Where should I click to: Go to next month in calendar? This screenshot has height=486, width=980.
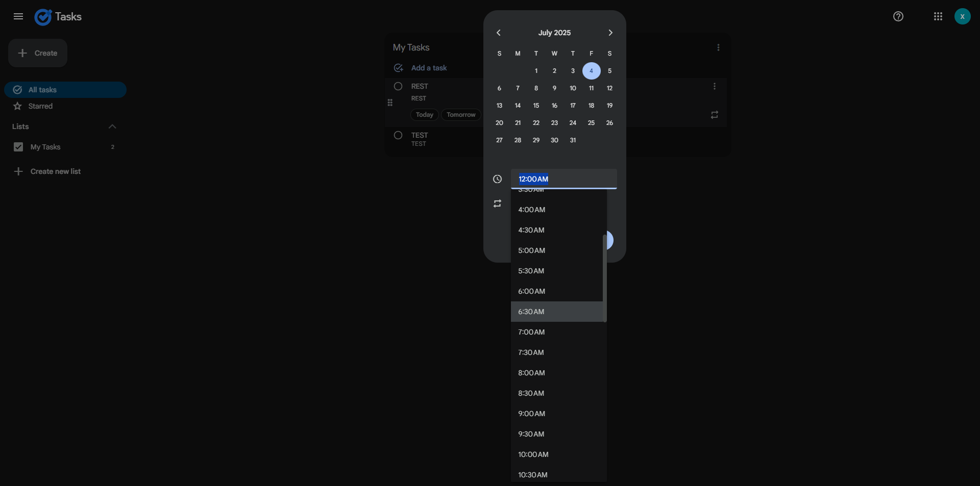point(610,33)
